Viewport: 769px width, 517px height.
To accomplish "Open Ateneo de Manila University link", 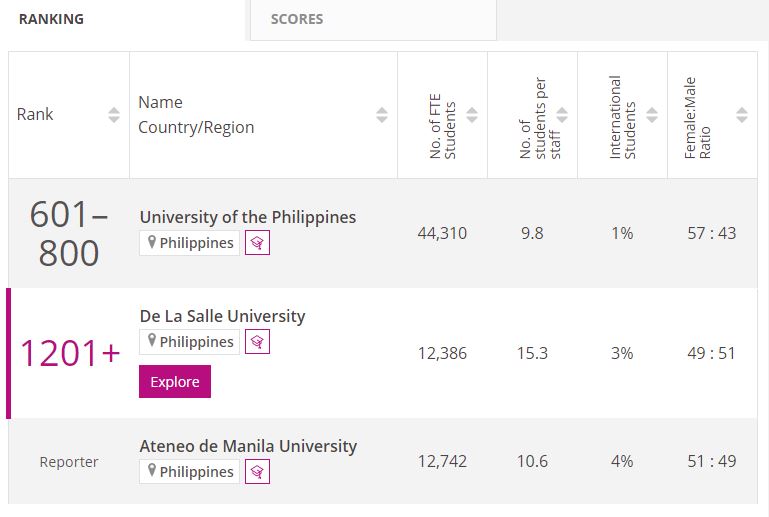I will click(248, 446).
